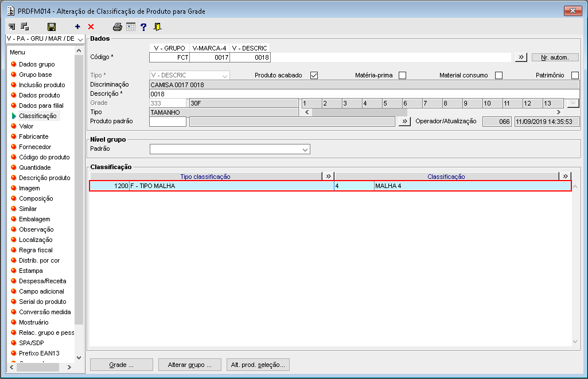This screenshot has width=588, height=379.
Task: Close the PRDFM014 window
Action: click(573, 11)
